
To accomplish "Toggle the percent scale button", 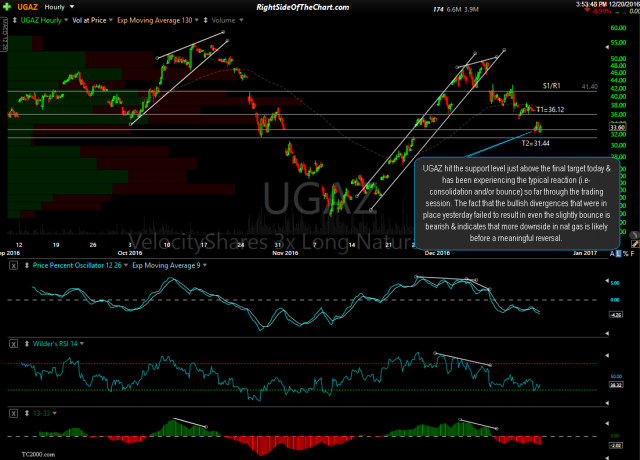I will [x=626, y=253].
